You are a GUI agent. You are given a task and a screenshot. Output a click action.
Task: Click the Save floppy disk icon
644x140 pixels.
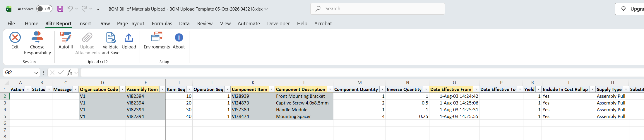click(60, 9)
